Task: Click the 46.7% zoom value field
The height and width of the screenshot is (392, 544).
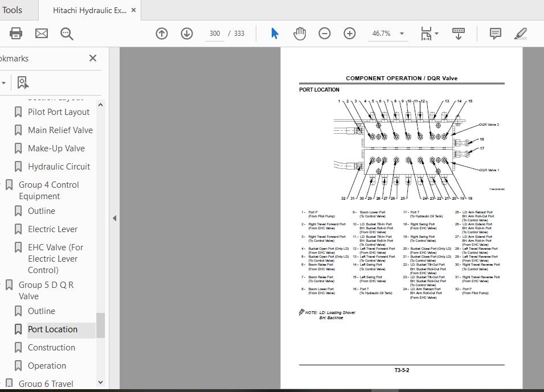Action: coord(381,34)
